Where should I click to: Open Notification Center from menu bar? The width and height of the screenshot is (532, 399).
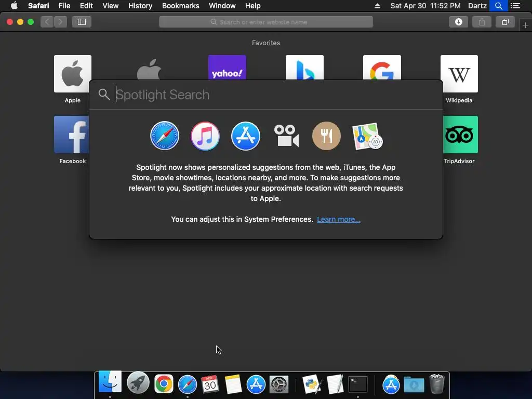[515, 6]
